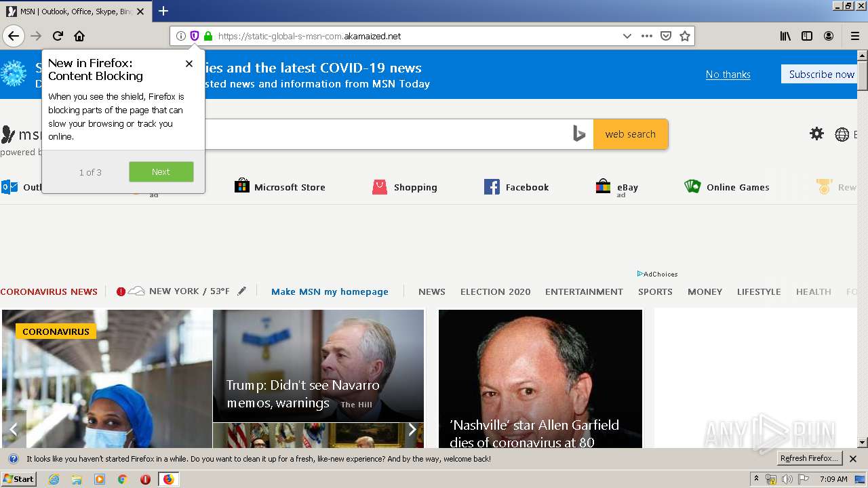The height and width of the screenshot is (488, 868).
Task: Open CORONAVIRUS NEWS section
Action: pos(49,291)
